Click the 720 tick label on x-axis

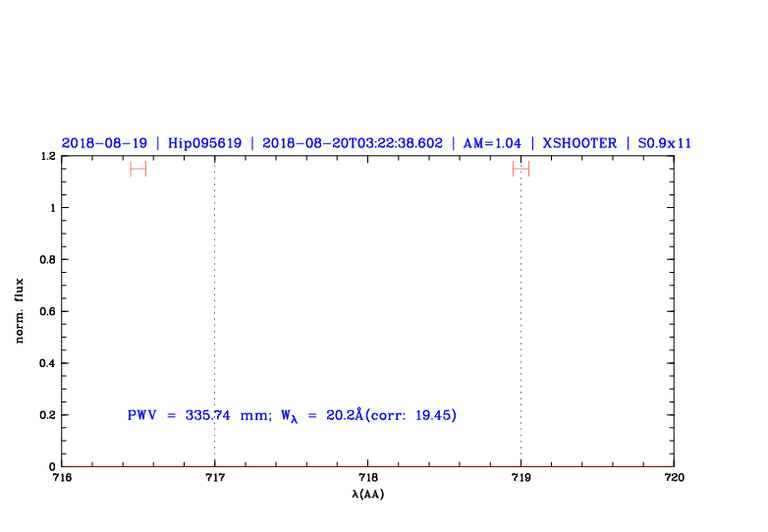pos(674,478)
